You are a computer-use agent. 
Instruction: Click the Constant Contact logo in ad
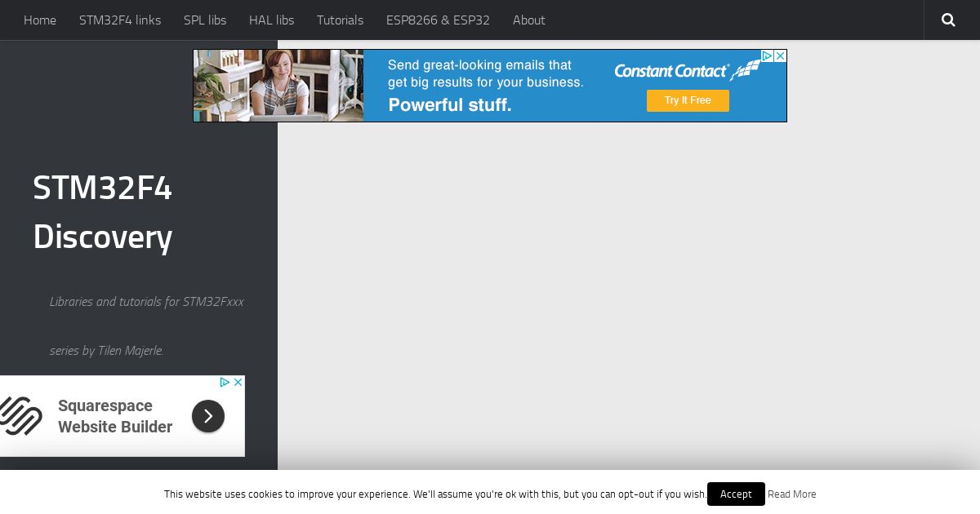687,71
